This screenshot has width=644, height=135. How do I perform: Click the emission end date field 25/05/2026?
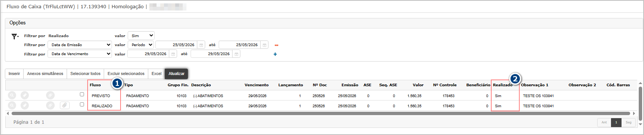240,45
